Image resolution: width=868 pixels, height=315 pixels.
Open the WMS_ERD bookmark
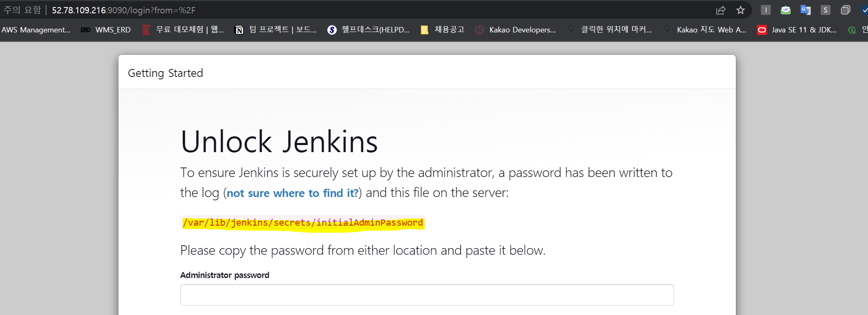point(106,30)
